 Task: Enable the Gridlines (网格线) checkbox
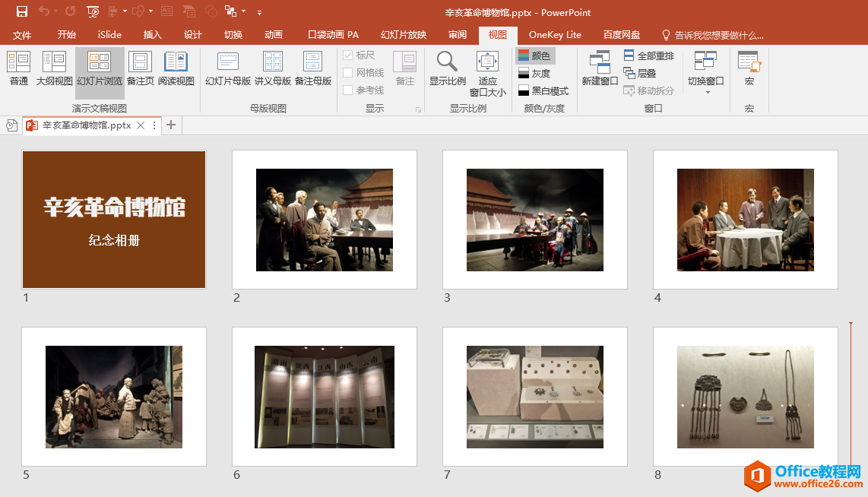click(347, 72)
